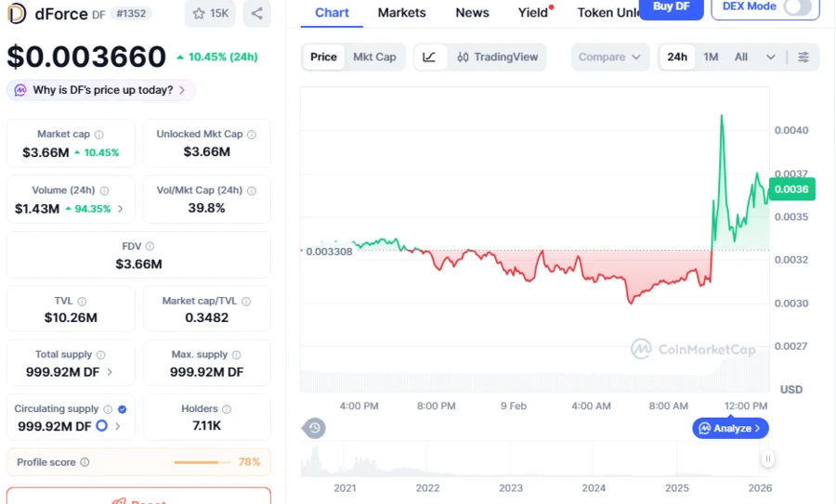Screen dimensions: 836x504
Task: Open the chart settings sliders icon
Action: pos(803,57)
